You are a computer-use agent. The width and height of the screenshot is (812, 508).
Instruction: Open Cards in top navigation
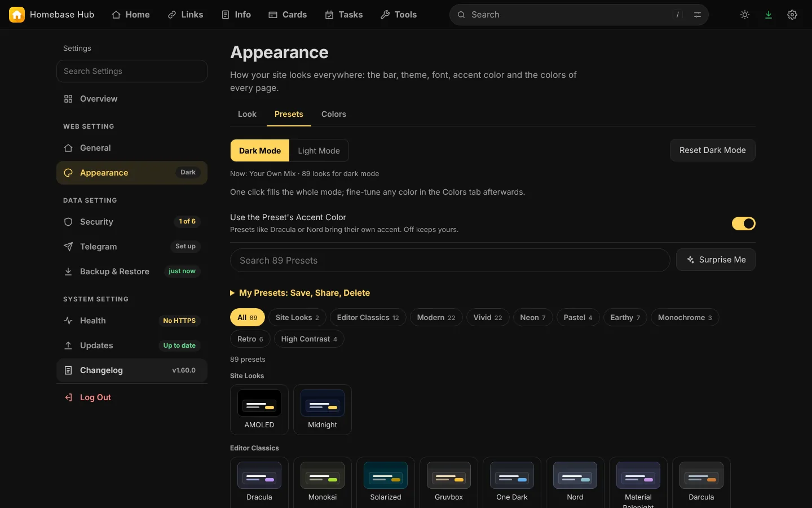click(288, 15)
